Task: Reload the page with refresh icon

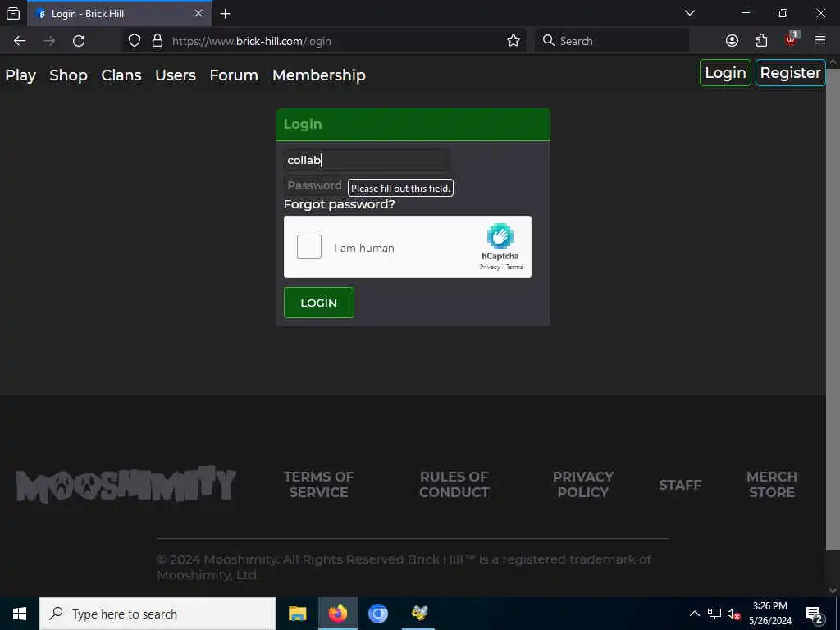Action: 79,41
